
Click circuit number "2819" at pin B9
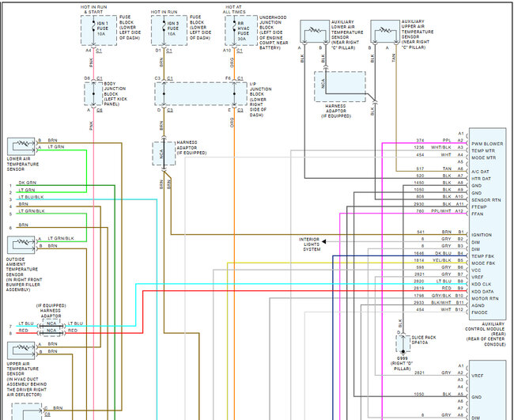[418, 288]
